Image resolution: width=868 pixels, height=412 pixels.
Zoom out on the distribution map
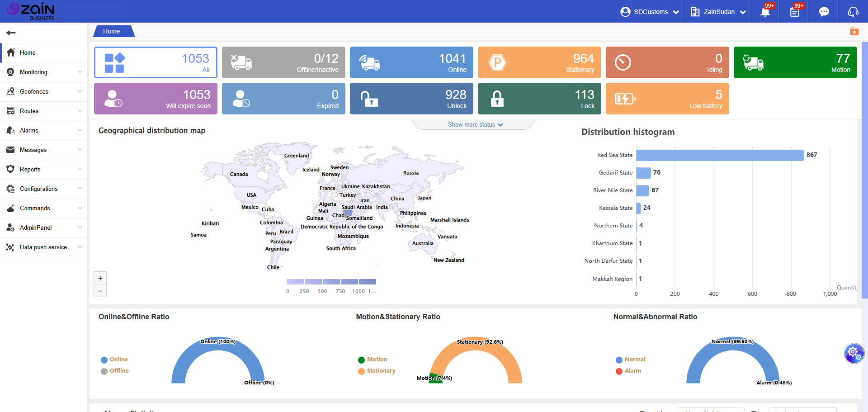tap(100, 291)
